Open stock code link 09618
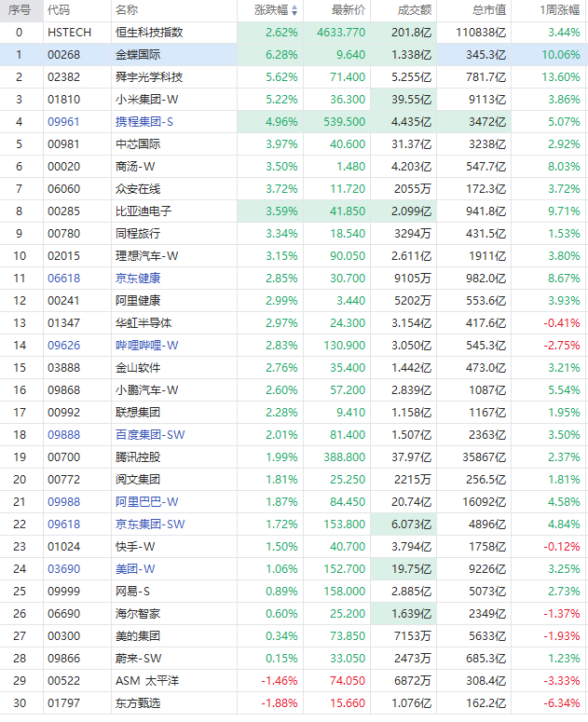588x722 pixels. (63, 524)
